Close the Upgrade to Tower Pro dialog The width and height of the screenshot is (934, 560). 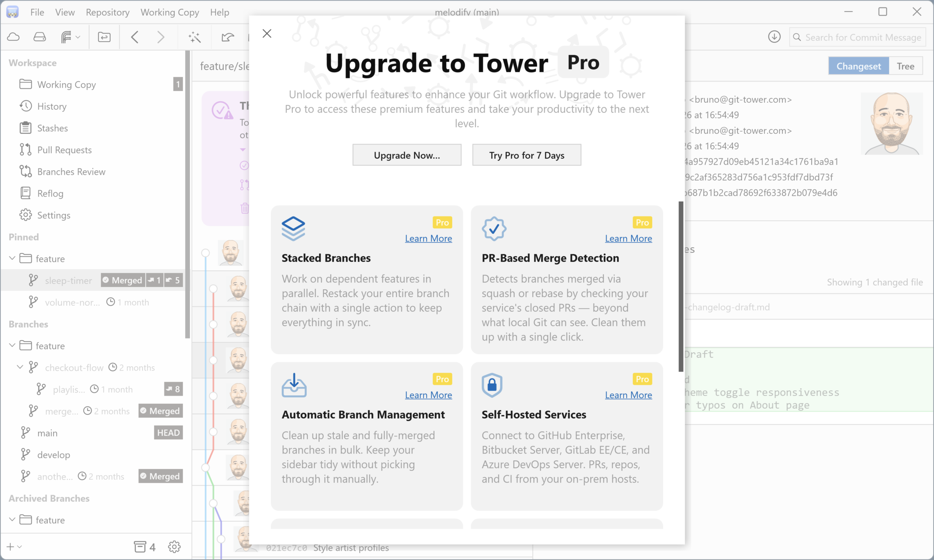coord(267,33)
